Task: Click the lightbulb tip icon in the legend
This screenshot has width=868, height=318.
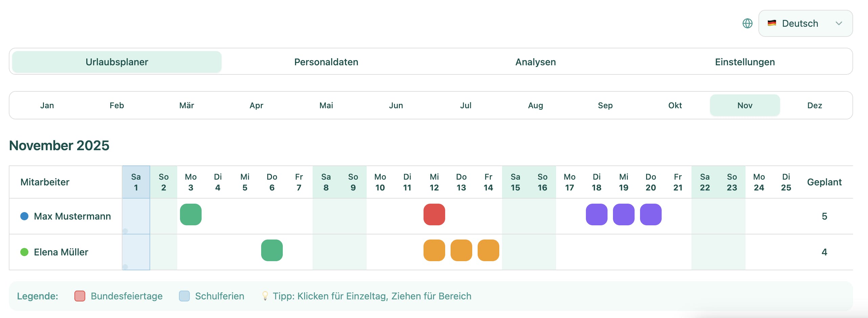Action: [x=265, y=296]
